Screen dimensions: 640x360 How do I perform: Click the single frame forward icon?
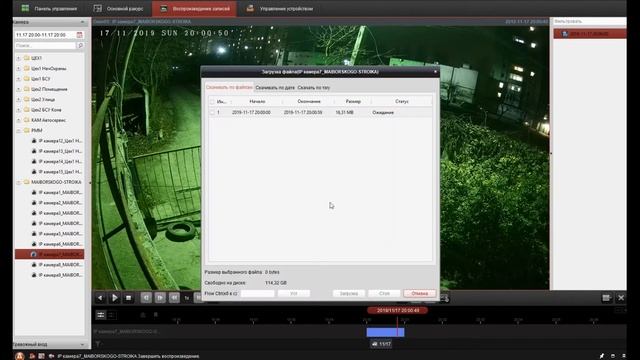(160, 298)
